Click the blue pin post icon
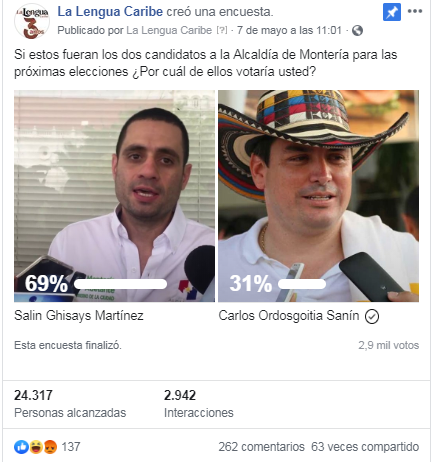The height and width of the screenshot is (462, 435). pos(392,12)
